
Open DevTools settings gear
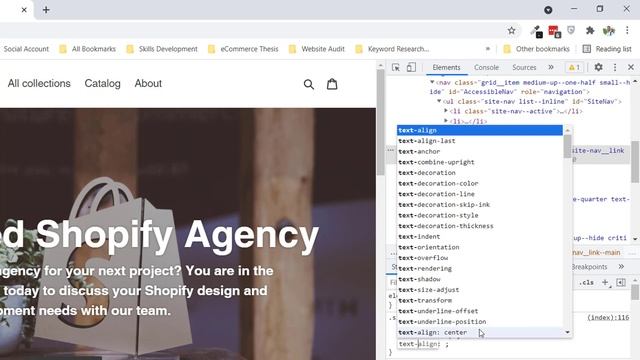598,67
